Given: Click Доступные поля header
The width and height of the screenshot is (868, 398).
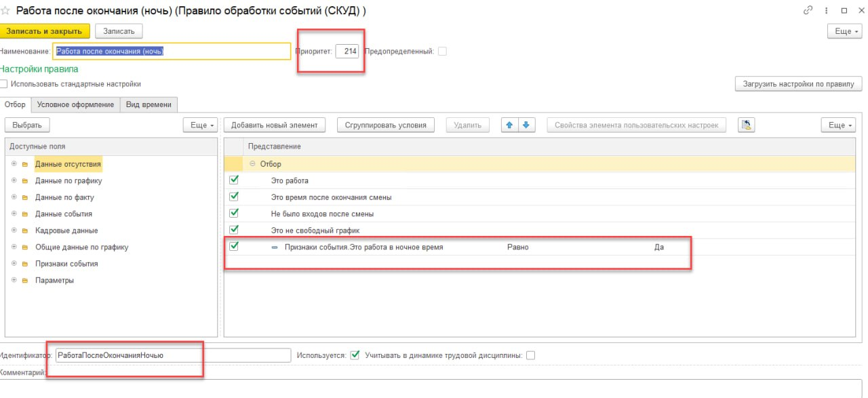Looking at the screenshot, I should [37, 146].
